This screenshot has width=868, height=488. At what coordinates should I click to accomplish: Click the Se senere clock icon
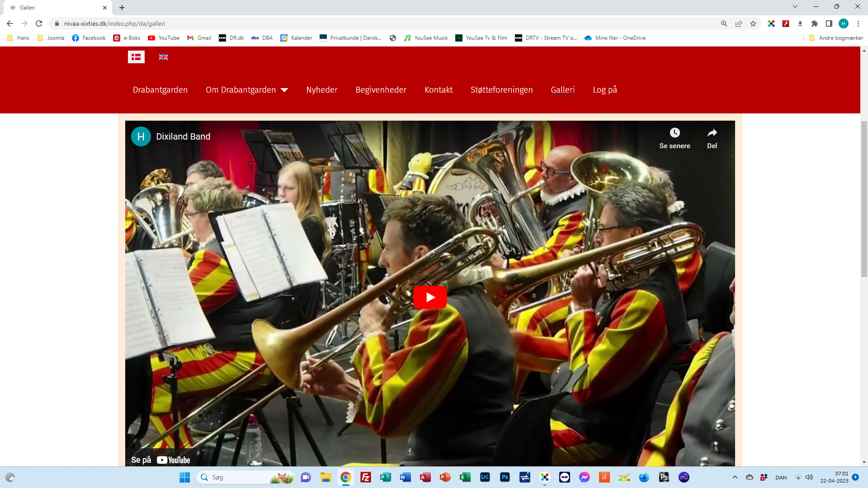click(x=675, y=133)
